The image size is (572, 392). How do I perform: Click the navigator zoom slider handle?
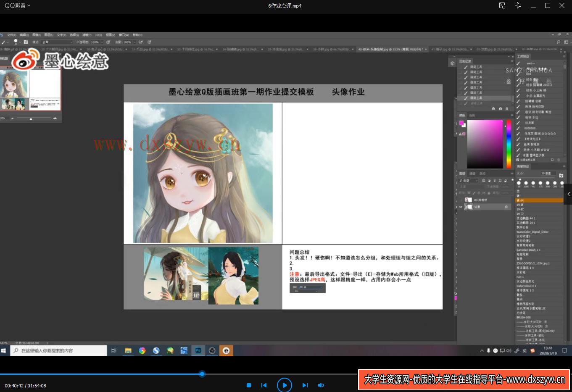(31, 118)
